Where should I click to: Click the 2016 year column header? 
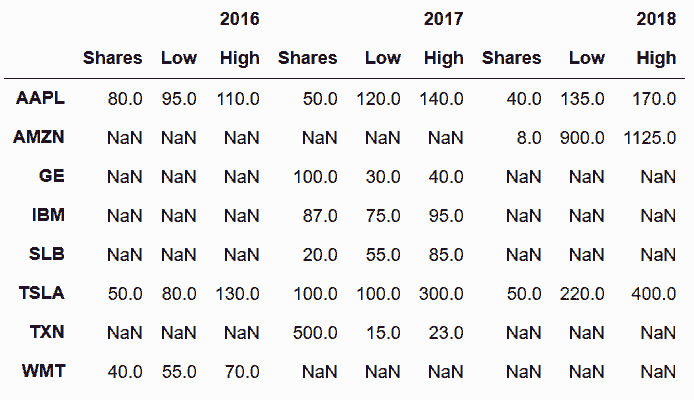tap(239, 19)
